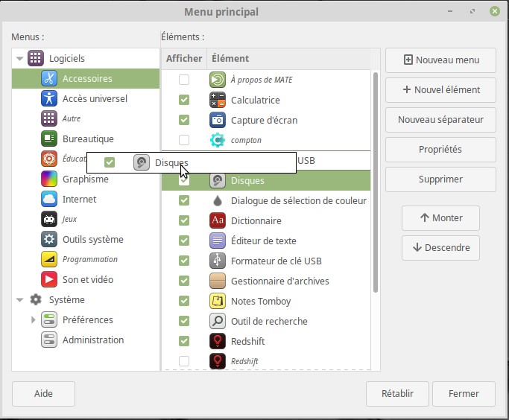The width and height of the screenshot is (509, 420).
Task: Click the Son et vidéo play icon
Action: tap(49, 279)
